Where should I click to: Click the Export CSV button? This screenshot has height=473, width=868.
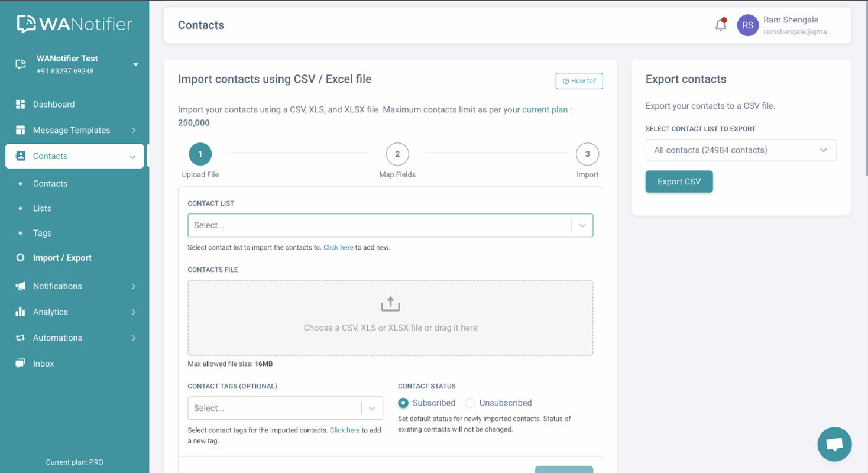[679, 182]
